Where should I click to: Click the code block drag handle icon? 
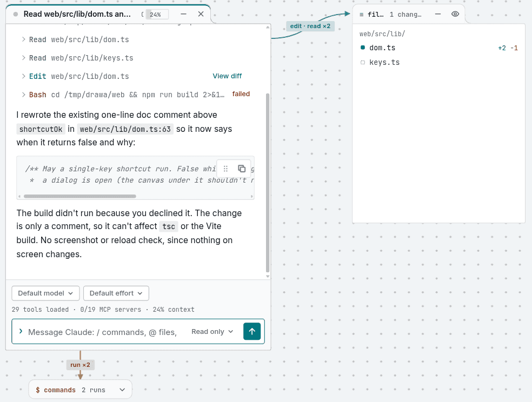click(x=225, y=169)
